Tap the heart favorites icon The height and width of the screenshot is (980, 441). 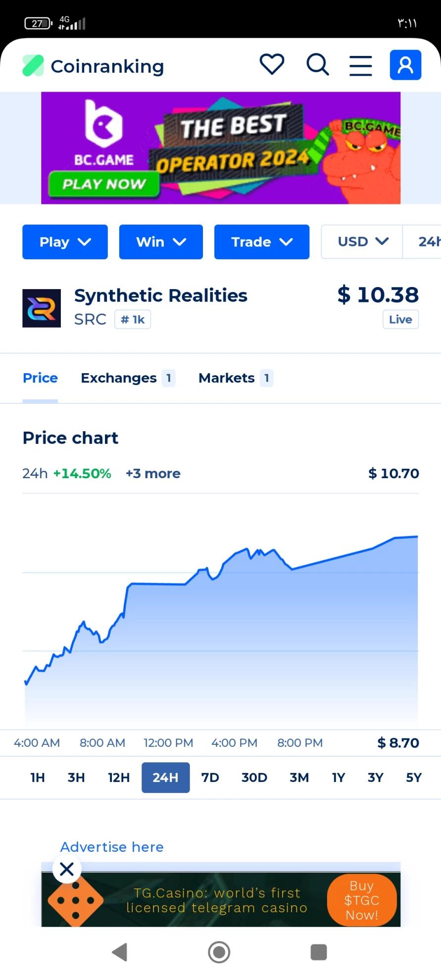coord(272,64)
